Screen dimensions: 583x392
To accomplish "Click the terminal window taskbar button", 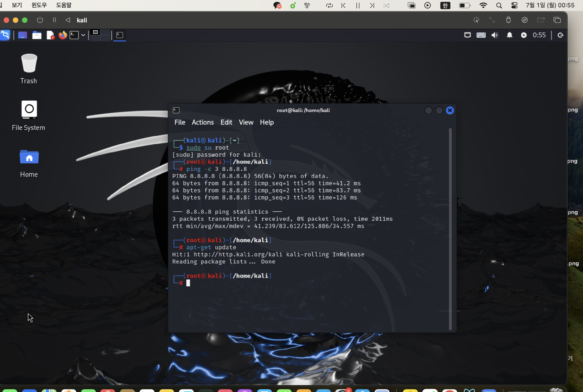I will pos(120,35).
